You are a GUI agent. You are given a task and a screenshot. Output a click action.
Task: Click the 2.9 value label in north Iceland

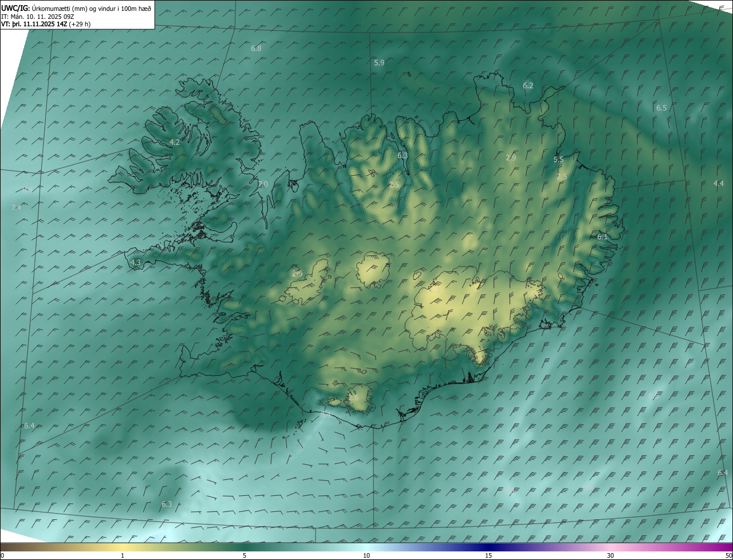point(511,158)
